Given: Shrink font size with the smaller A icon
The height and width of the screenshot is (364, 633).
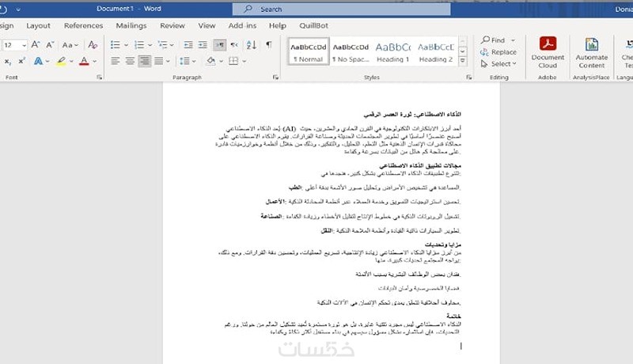Looking at the screenshot, I should (50, 45).
